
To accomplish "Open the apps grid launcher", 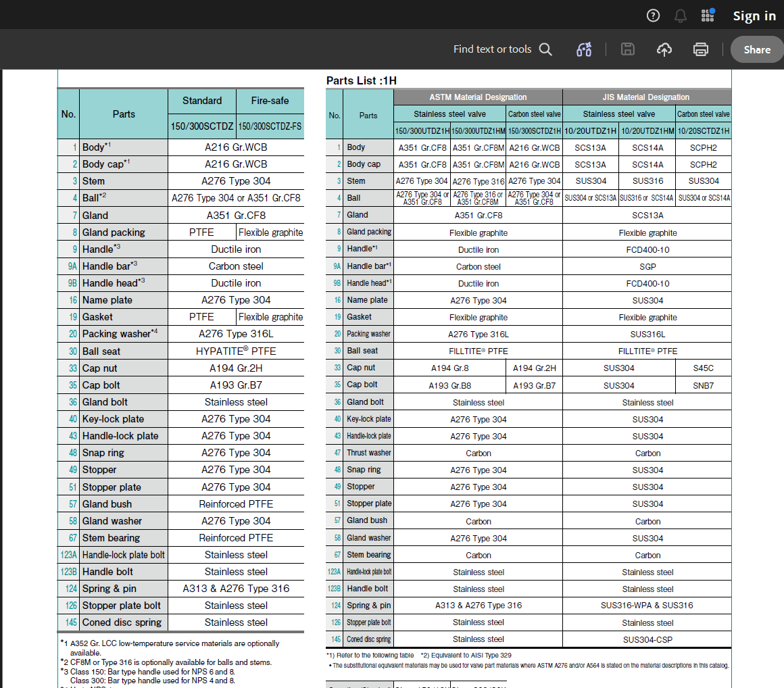I will tap(708, 16).
